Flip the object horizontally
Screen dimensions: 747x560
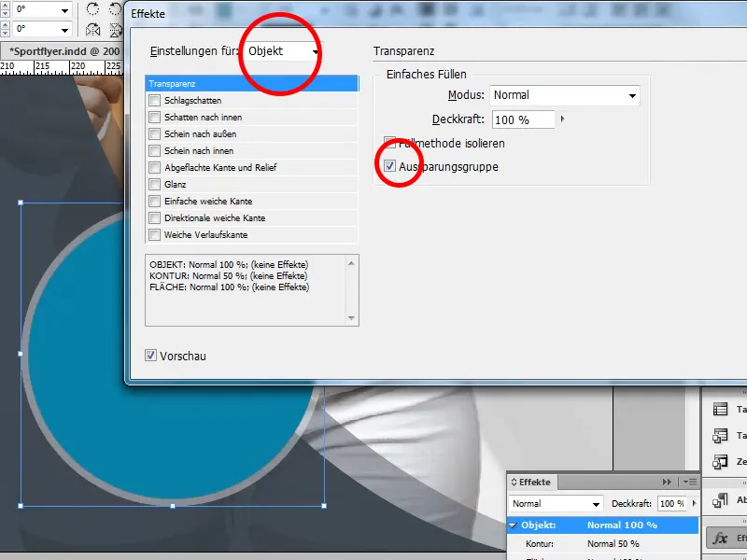coord(92,30)
